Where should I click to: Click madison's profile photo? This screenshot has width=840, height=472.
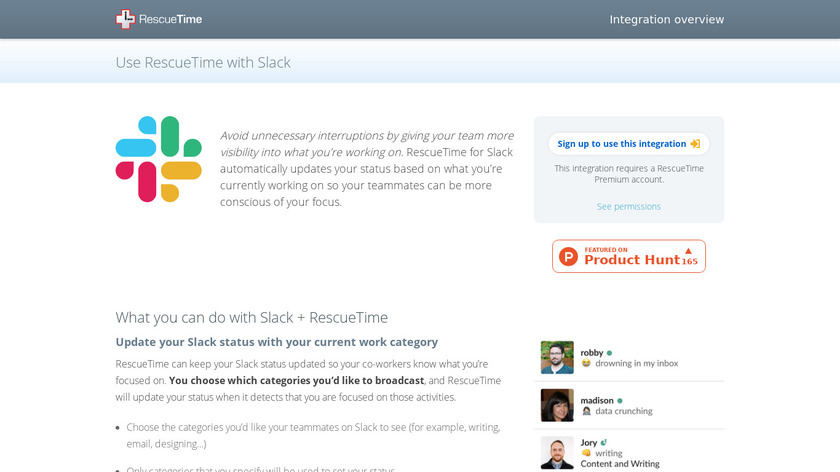(x=557, y=405)
